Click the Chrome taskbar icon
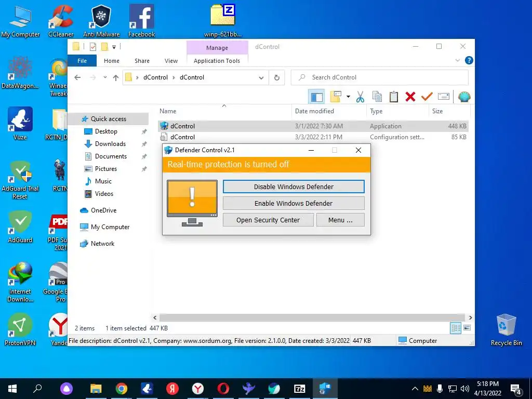The height and width of the screenshot is (399, 532). (x=122, y=389)
